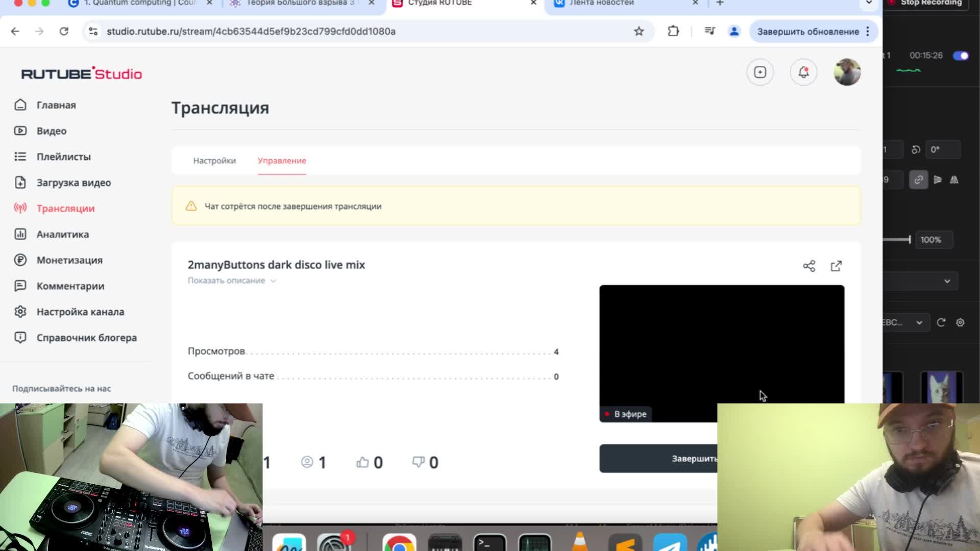The height and width of the screenshot is (551, 980).
Task: Open Загрузка видео in sidebar
Action: pos(73,183)
